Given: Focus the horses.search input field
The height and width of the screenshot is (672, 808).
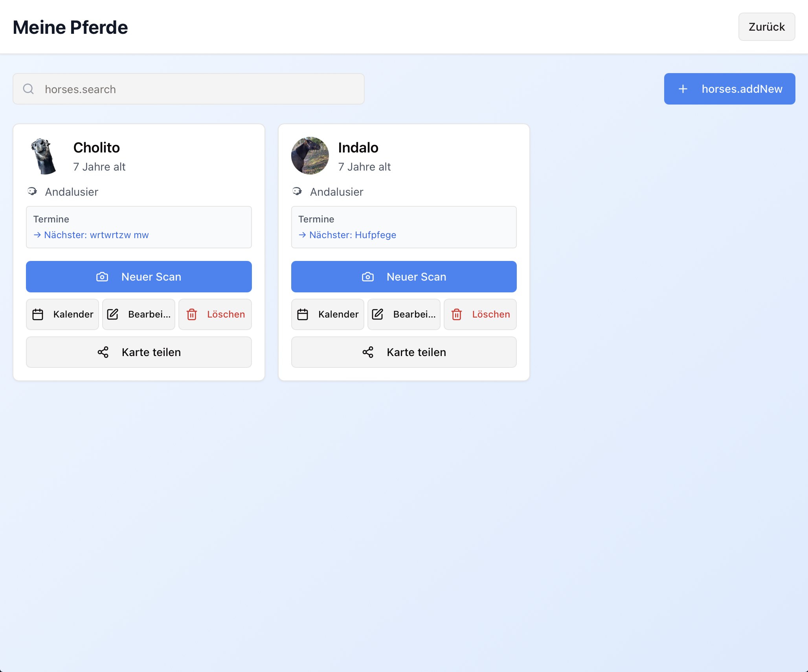Looking at the screenshot, I should point(196,89).
